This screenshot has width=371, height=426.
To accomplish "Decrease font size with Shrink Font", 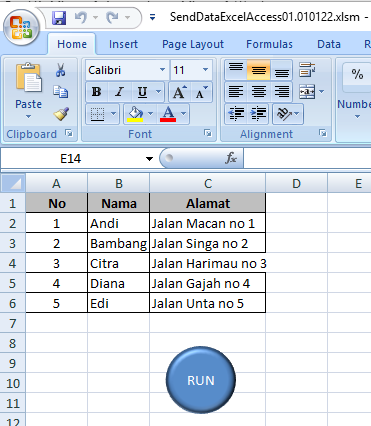I will 201,92.
